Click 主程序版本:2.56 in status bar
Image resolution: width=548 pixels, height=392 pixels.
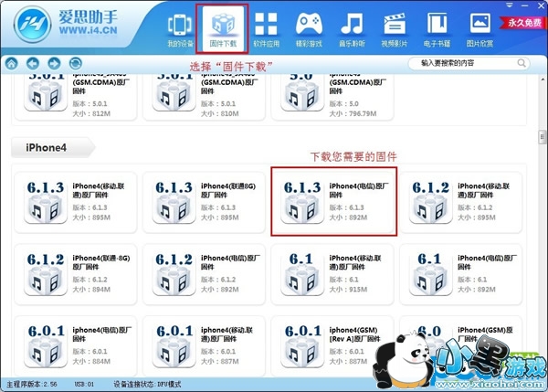pyautogui.click(x=32, y=385)
